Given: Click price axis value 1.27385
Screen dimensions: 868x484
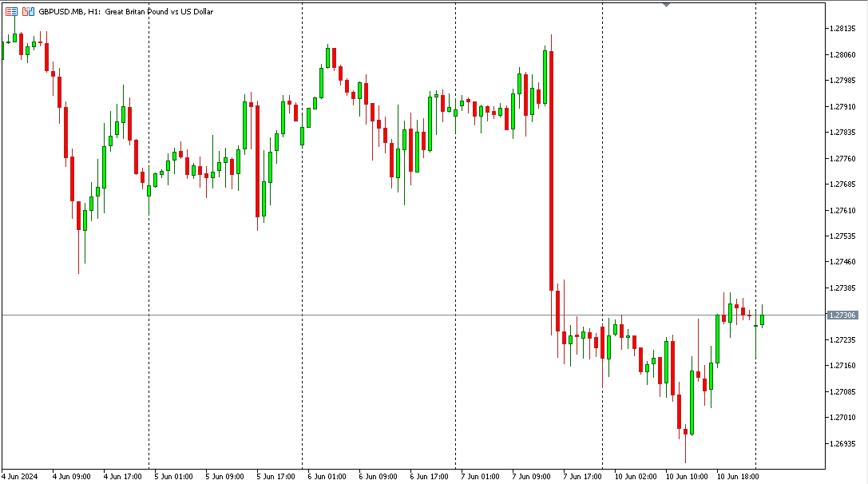Looking at the screenshot, I should coord(842,288).
